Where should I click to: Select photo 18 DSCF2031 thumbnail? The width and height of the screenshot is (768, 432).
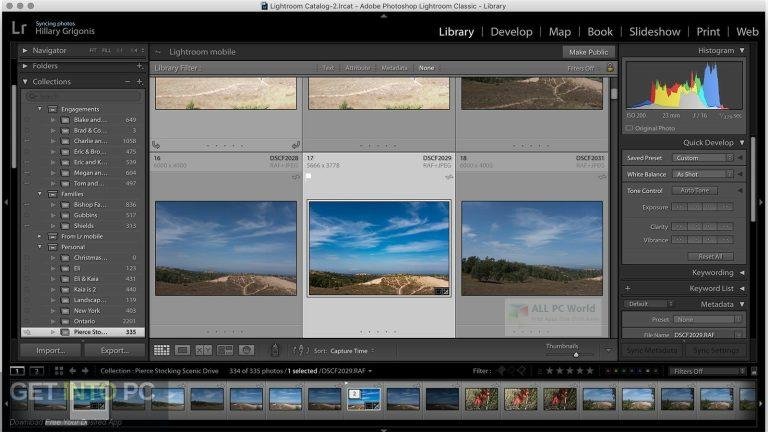(x=532, y=248)
